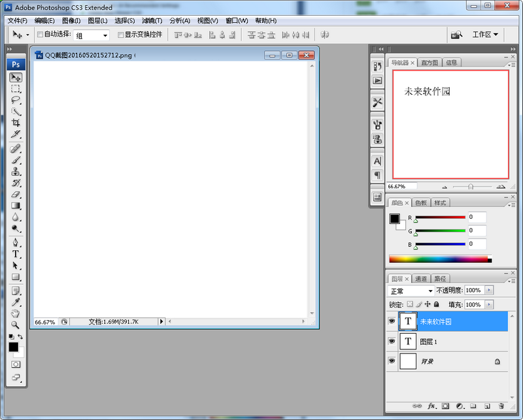Viewport: 523px width, 420px height.
Task: Hide the 背景 layer using eye icon
Action: tap(392, 361)
